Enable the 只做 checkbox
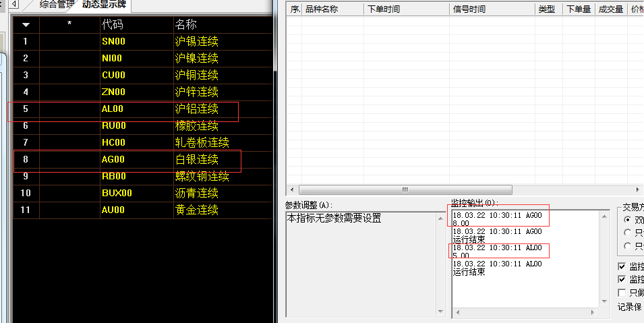Screen dimensions: 644x323 (622, 293)
